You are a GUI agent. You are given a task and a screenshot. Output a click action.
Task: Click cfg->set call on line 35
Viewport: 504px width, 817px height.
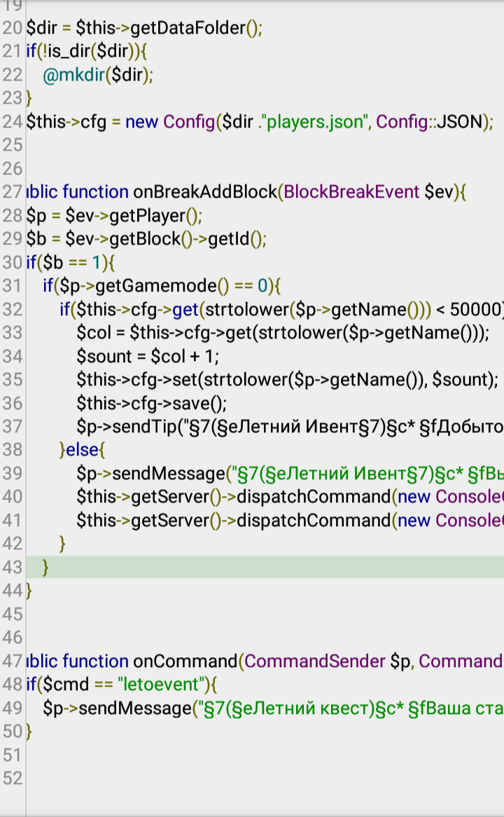(287, 379)
